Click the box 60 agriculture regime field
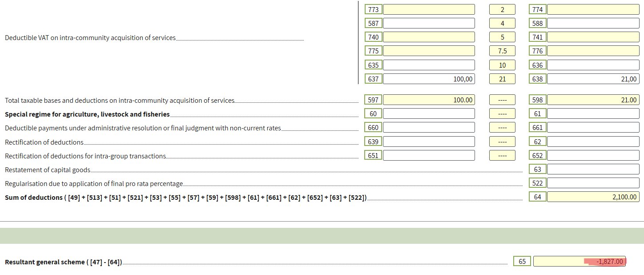The height and width of the screenshot is (275, 644). (x=429, y=113)
